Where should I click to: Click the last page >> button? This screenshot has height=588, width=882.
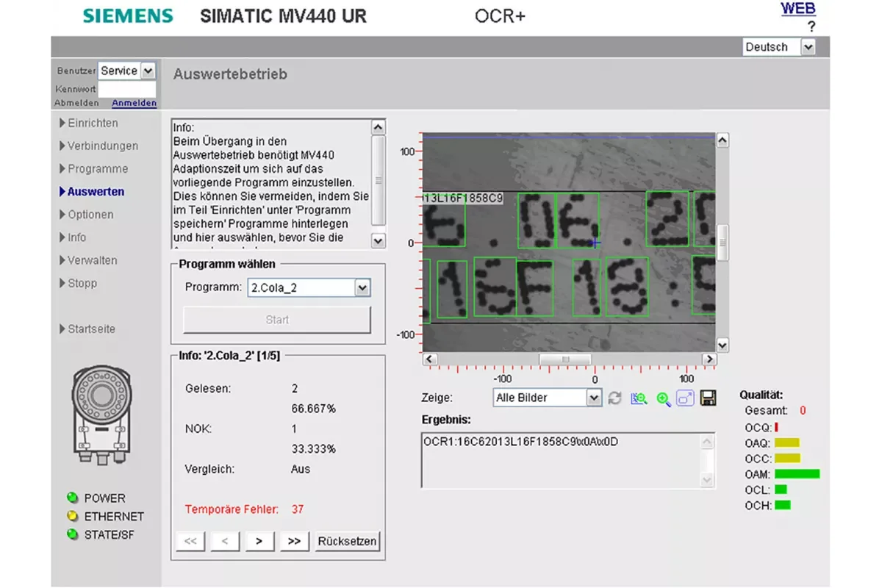click(x=294, y=542)
